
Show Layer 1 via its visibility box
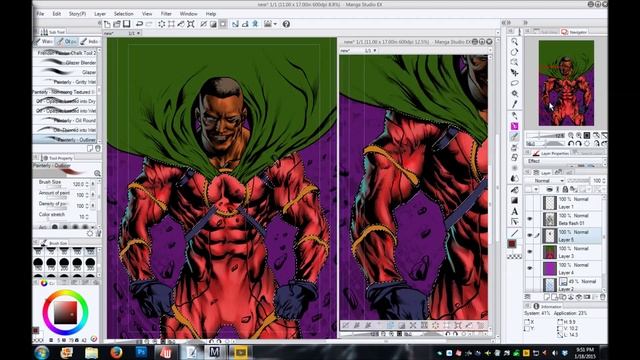click(x=530, y=203)
